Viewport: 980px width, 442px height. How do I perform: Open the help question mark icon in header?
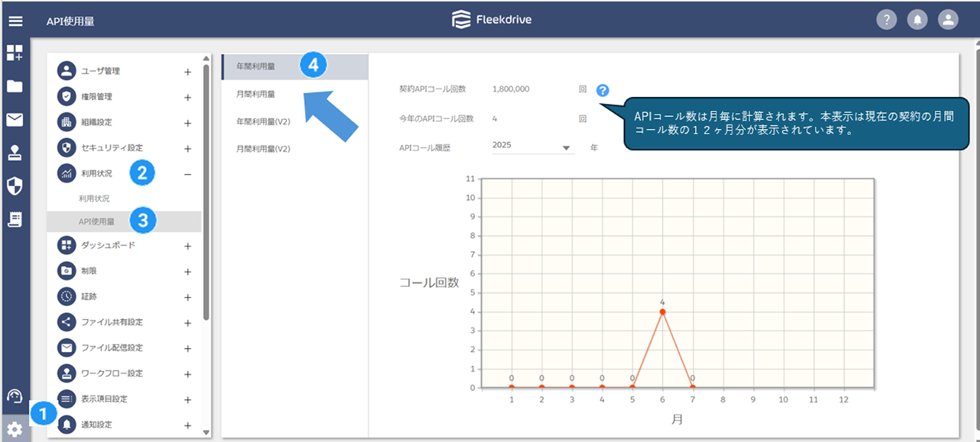coord(885,21)
